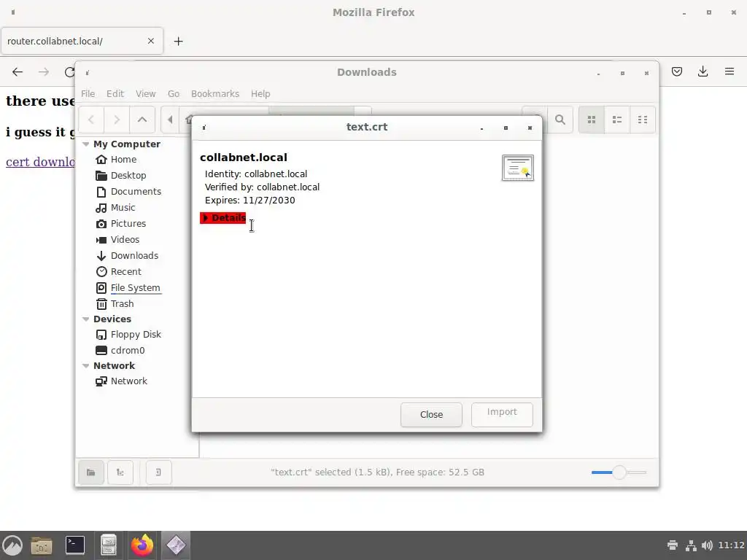Open Downloads in the sidebar
Image resolution: width=747 pixels, height=560 pixels.
pos(134,256)
